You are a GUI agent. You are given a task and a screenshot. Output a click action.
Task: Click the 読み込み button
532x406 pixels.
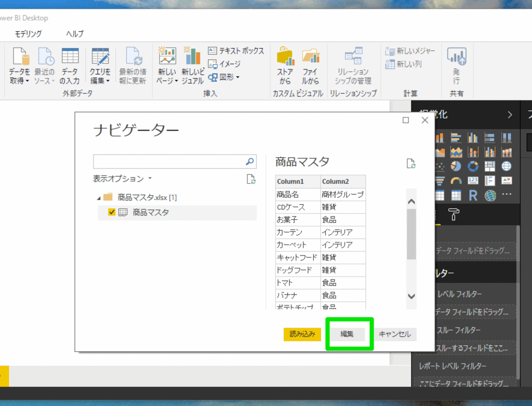pos(302,334)
